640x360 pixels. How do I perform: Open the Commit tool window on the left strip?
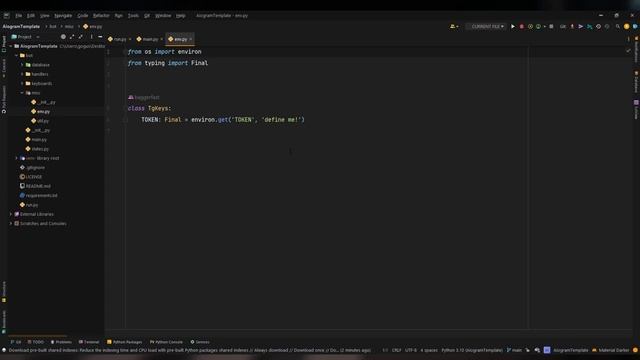4,68
